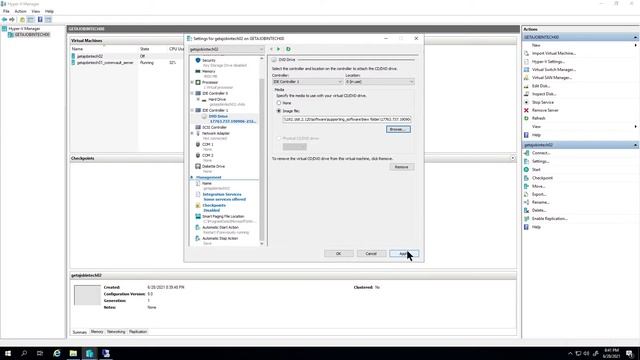Click Inspect Disk action
The image size is (640, 360).
(544, 94)
